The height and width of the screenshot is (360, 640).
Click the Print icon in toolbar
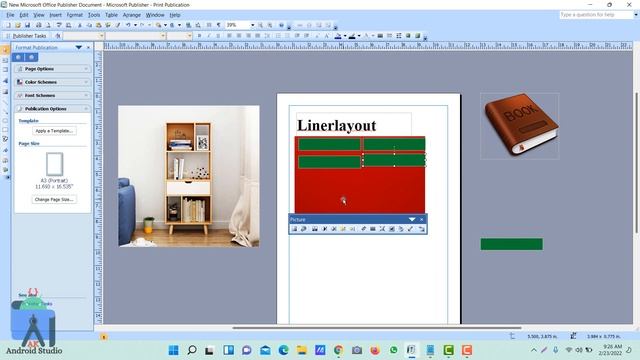(x=38, y=25)
